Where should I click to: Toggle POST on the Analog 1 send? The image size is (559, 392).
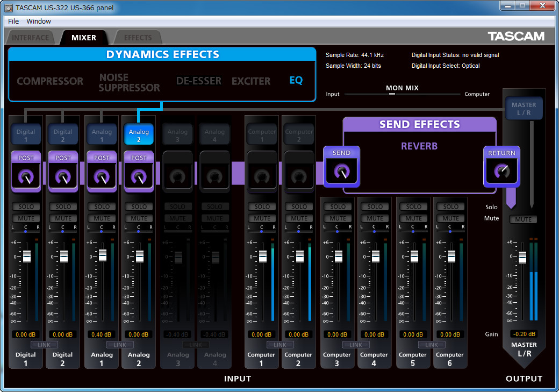102,158
